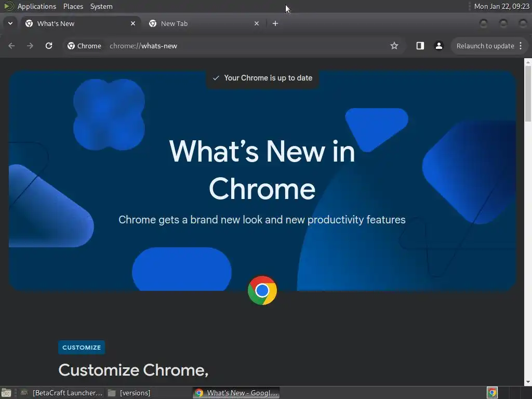Viewport: 532px width, 399px height.
Task: Go back with the back arrow
Action: pyautogui.click(x=11, y=46)
